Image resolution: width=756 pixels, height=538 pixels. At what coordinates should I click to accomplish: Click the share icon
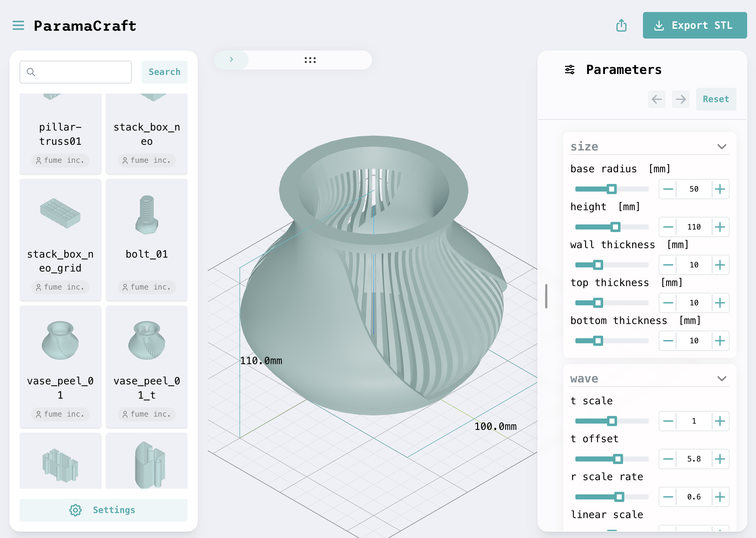click(621, 26)
